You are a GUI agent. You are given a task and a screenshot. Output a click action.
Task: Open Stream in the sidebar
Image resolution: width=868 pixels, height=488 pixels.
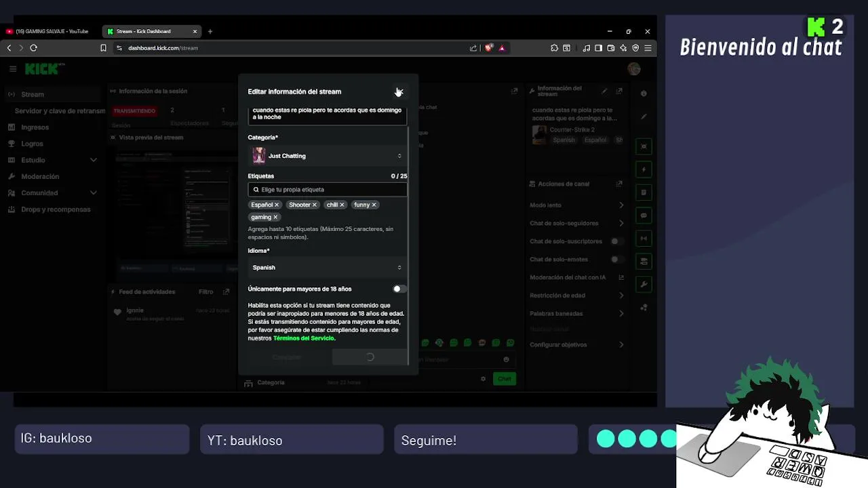pyautogui.click(x=54, y=94)
